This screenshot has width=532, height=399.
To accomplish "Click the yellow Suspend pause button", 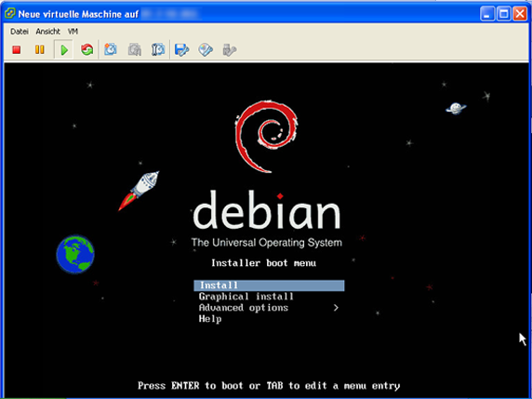I will coord(40,49).
